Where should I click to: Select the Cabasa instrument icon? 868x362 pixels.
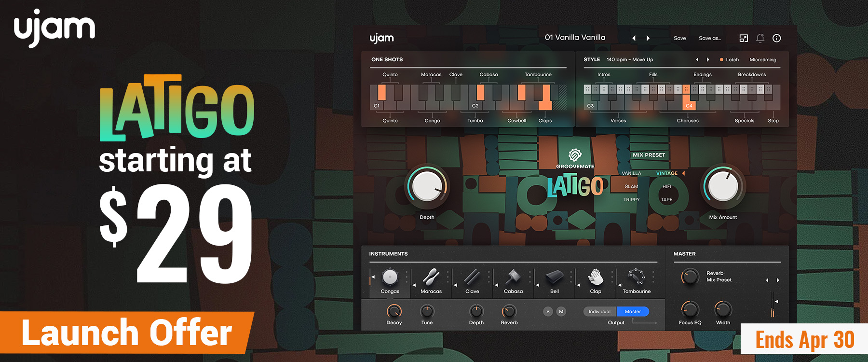point(513,278)
